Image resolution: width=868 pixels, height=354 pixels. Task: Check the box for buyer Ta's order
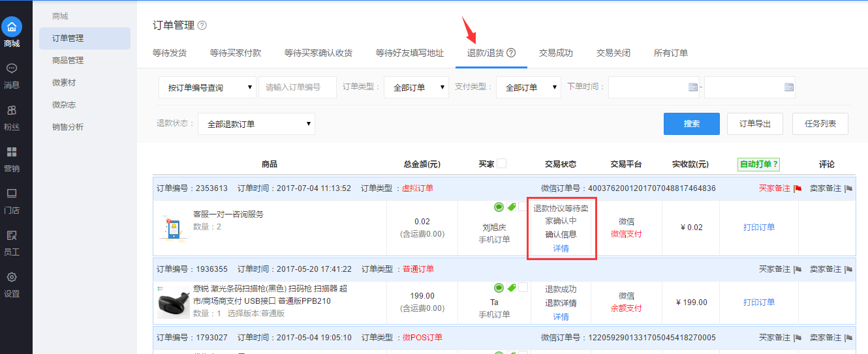(523, 288)
